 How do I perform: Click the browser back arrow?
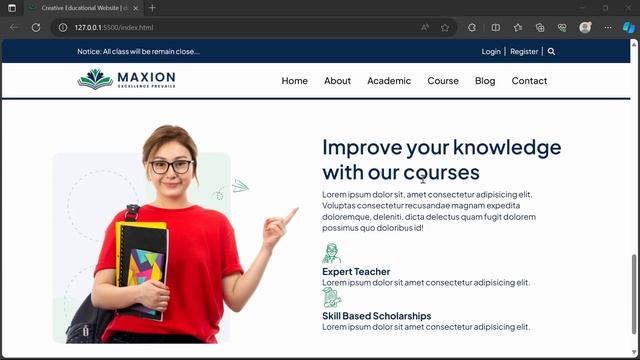(14, 27)
